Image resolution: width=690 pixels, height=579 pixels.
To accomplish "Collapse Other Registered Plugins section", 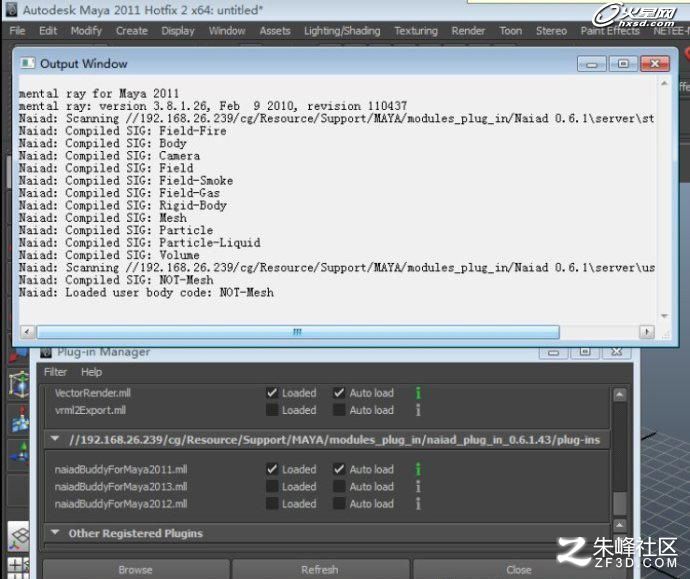I will tap(55, 532).
